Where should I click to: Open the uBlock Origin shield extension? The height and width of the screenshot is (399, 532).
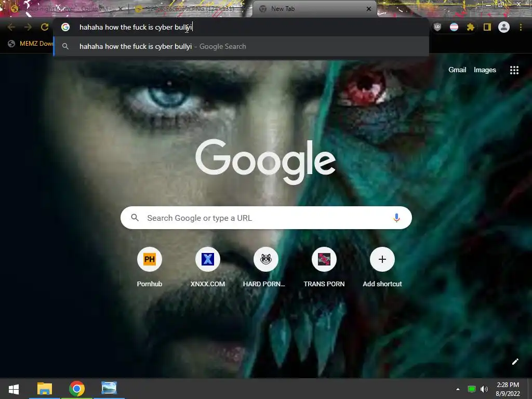[437, 27]
